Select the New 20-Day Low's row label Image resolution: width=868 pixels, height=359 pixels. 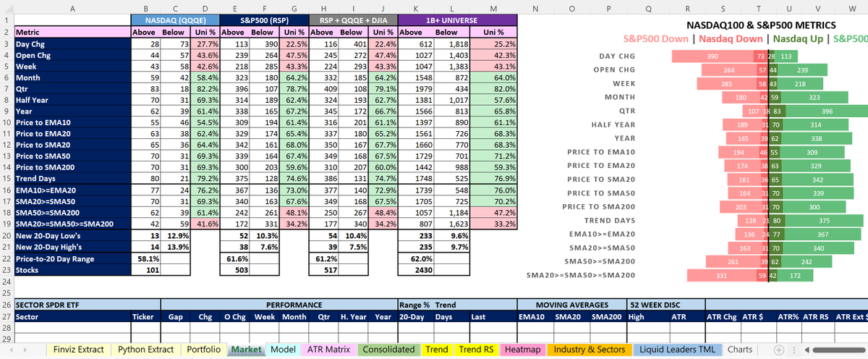coord(72,236)
